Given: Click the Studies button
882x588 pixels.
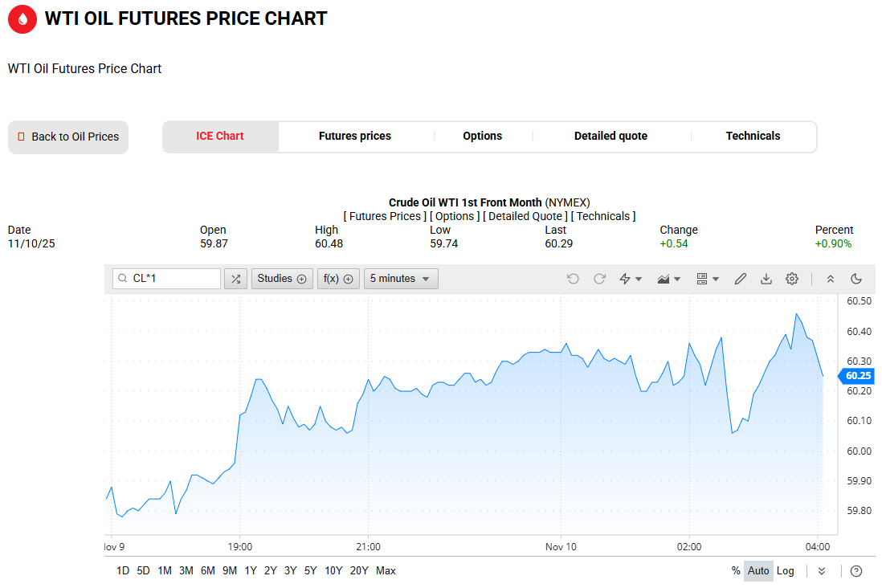Looking at the screenshot, I should point(282,279).
